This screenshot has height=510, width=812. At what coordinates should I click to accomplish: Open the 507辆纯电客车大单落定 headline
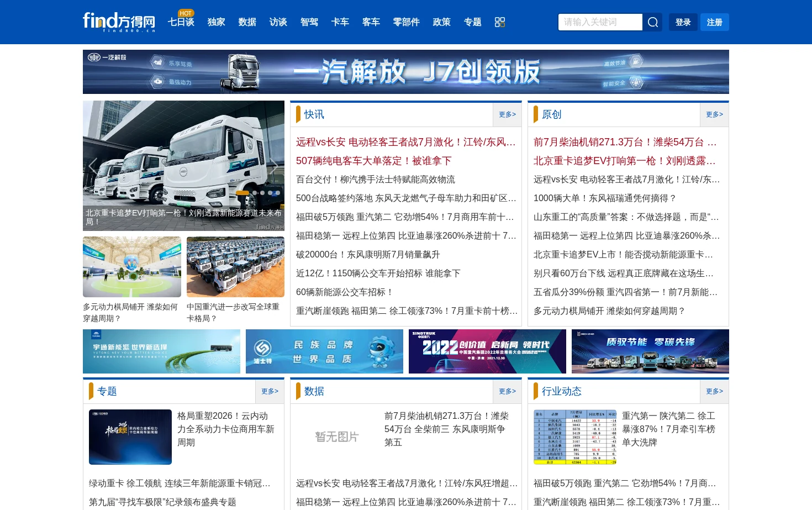pos(374,161)
